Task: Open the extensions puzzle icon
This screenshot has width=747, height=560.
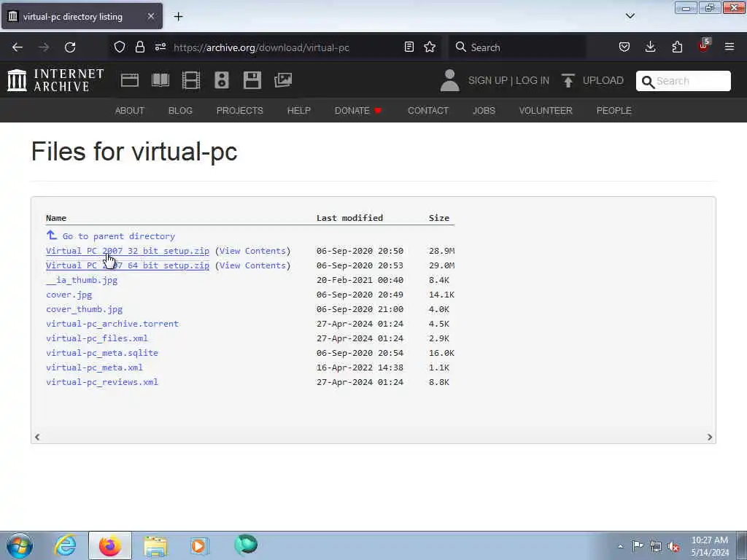Action: tap(677, 47)
